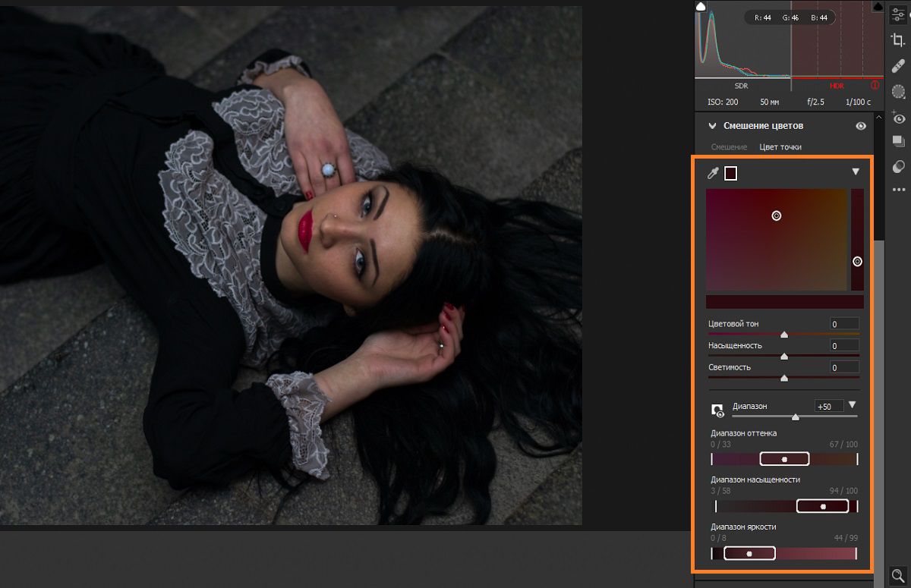This screenshot has height=588, width=911.
Task: Toggle range visualization icon beside Диапазон
Action: click(x=717, y=410)
